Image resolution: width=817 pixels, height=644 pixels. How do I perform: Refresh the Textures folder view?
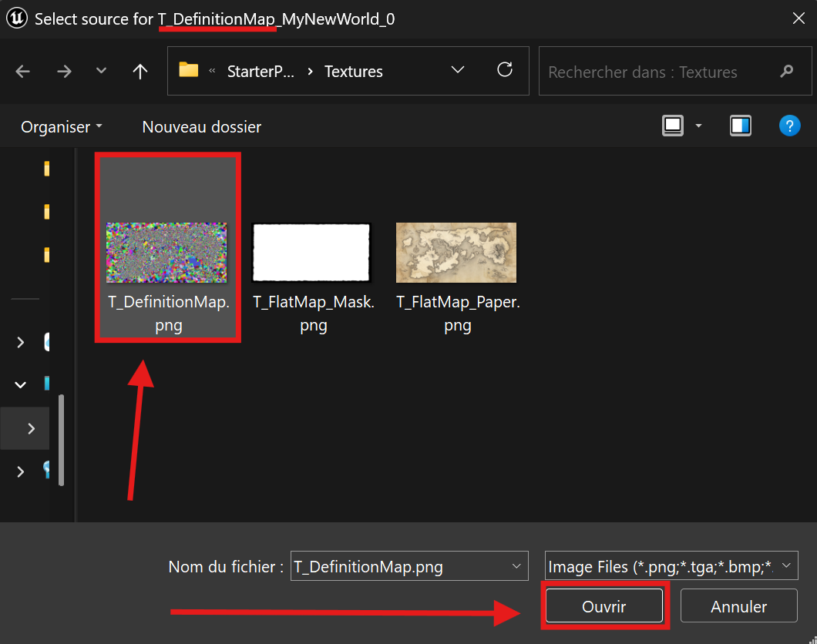point(504,70)
